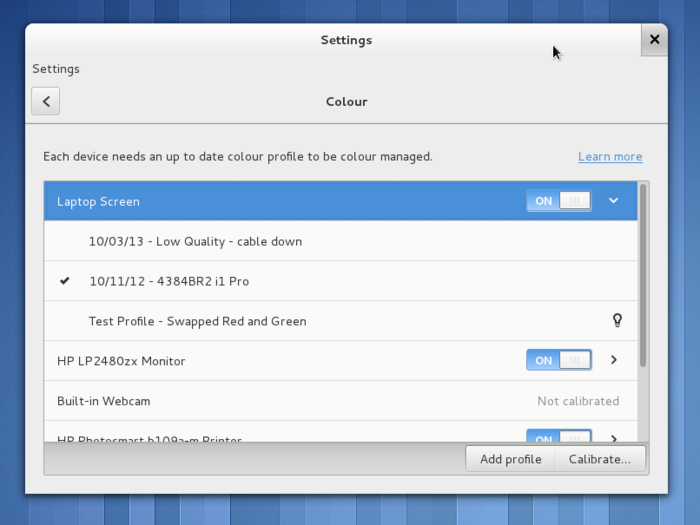
Task: Click the lightbulb icon on Test Profile
Action: point(617,321)
